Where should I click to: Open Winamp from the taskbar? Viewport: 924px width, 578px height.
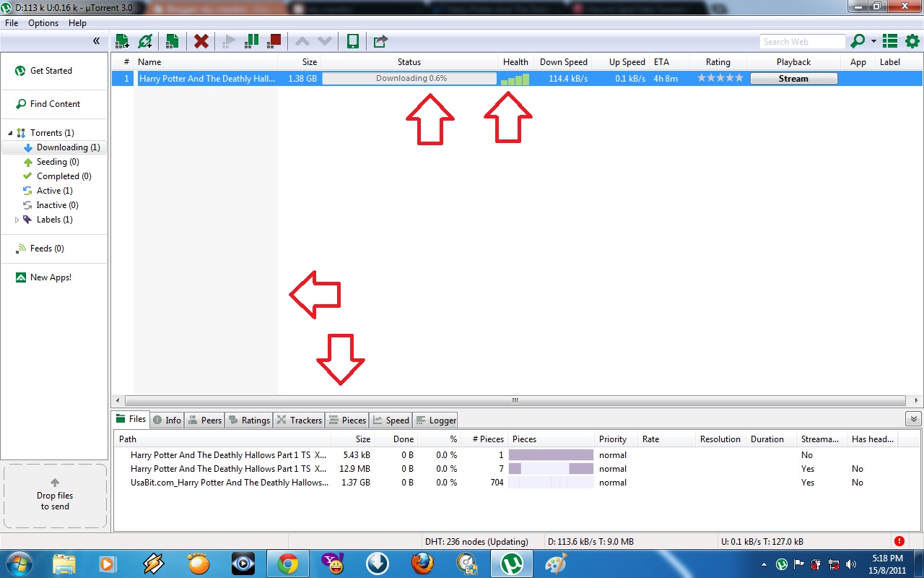click(153, 564)
